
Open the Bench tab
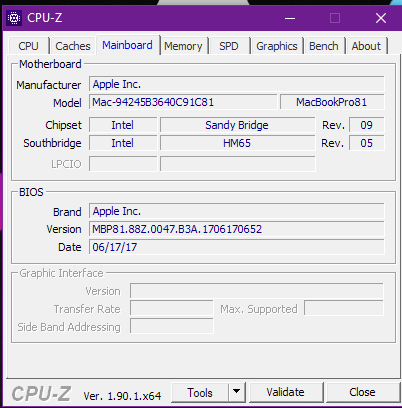pyautogui.click(x=324, y=46)
